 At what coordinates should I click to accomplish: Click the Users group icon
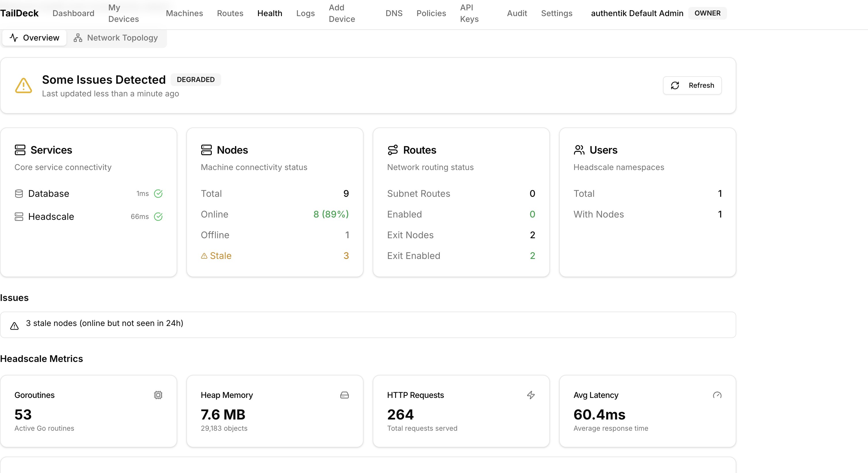tap(580, 150)
